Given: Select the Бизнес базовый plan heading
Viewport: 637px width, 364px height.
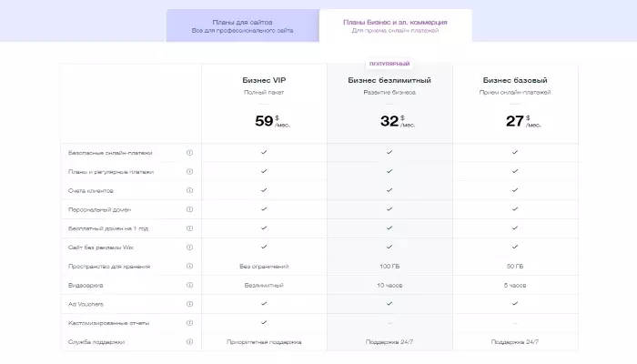Looking at the screenshot, I should [515, 80].
